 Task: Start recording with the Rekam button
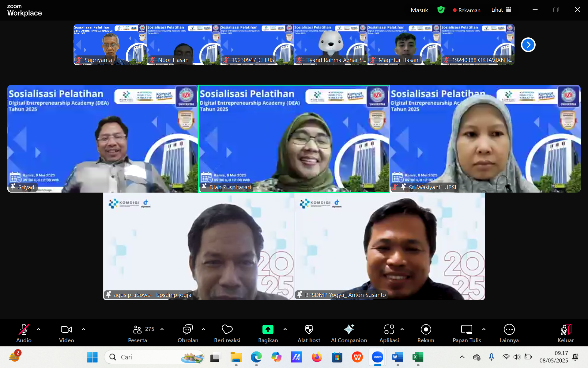(x=426, y=330)
